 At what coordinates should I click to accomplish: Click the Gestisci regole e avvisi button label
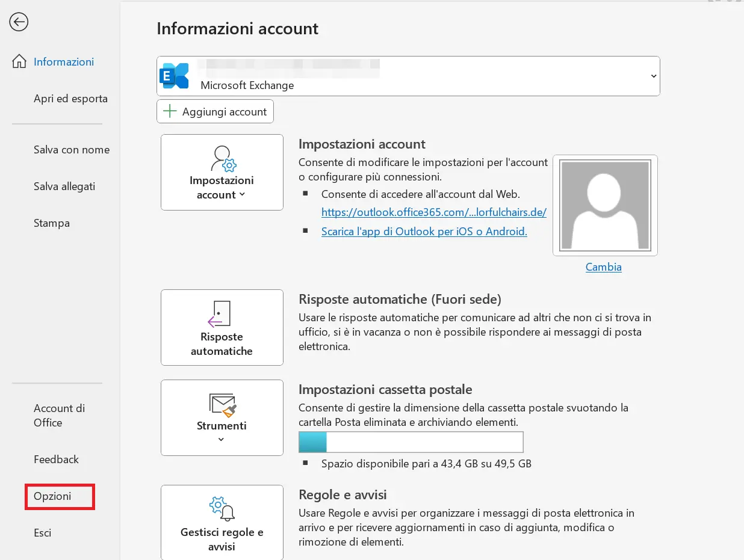222,540
